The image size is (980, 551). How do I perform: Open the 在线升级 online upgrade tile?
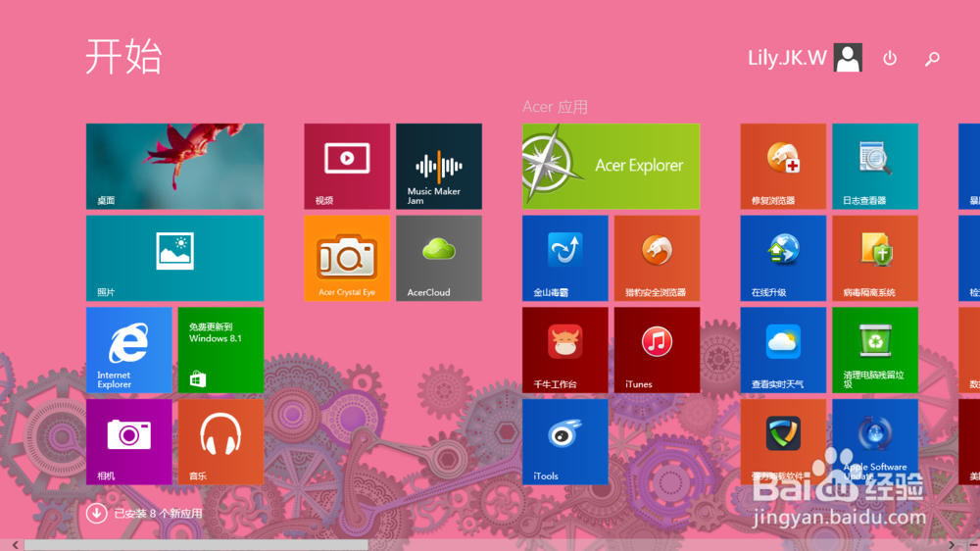(783, 258)
